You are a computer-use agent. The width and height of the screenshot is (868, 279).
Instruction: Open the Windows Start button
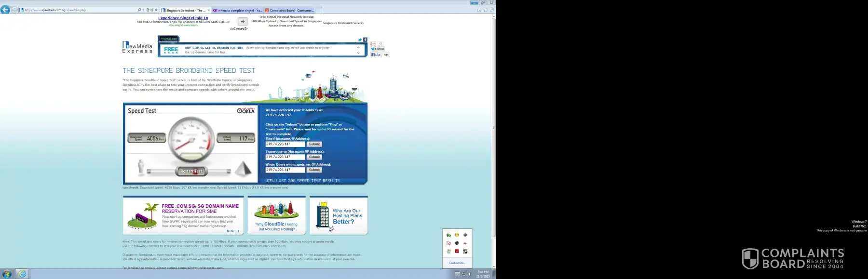7,274
